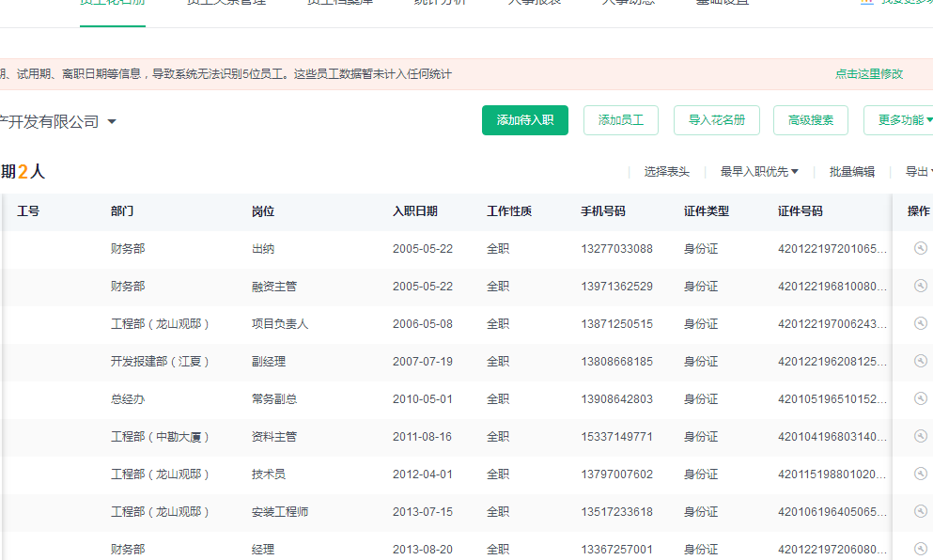Open the action icon for the 融资主管 row
This screenshot has width=933, height=560.
(921, 287)
